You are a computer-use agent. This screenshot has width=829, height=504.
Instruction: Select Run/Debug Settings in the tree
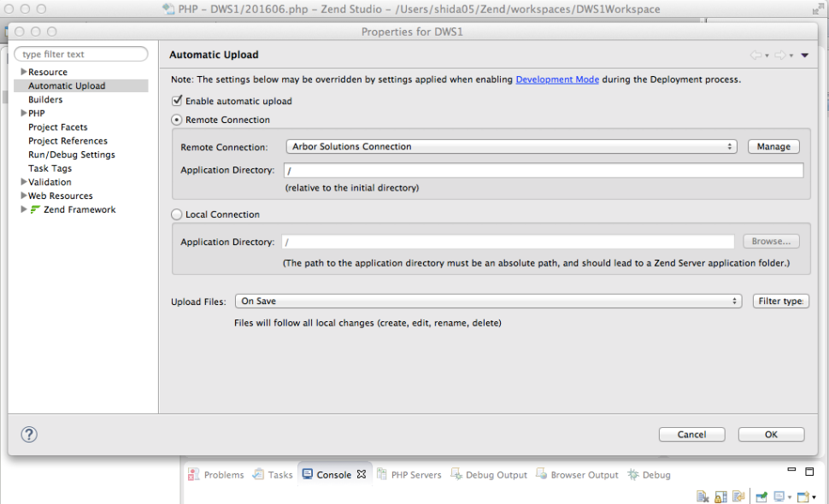(x=72, y=155)
